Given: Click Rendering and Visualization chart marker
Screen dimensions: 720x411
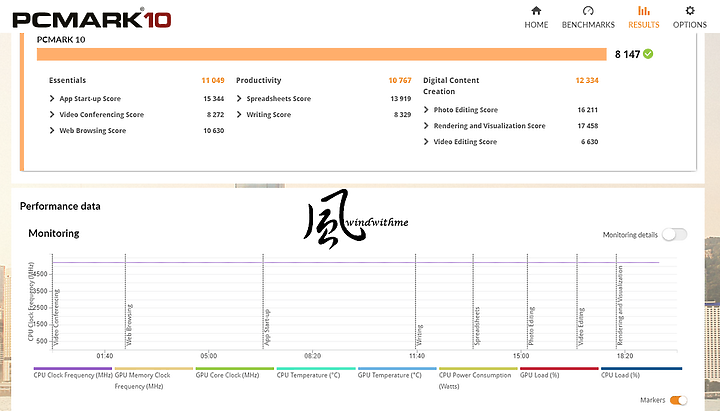Looking at the screenshot, I should click(x=620, y=305).
